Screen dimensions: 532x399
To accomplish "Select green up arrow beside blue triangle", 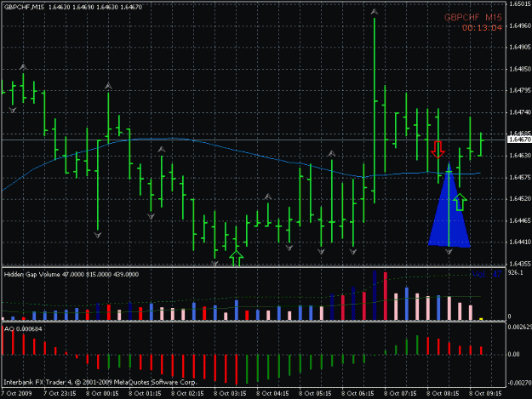I will [x=460, y=202].
